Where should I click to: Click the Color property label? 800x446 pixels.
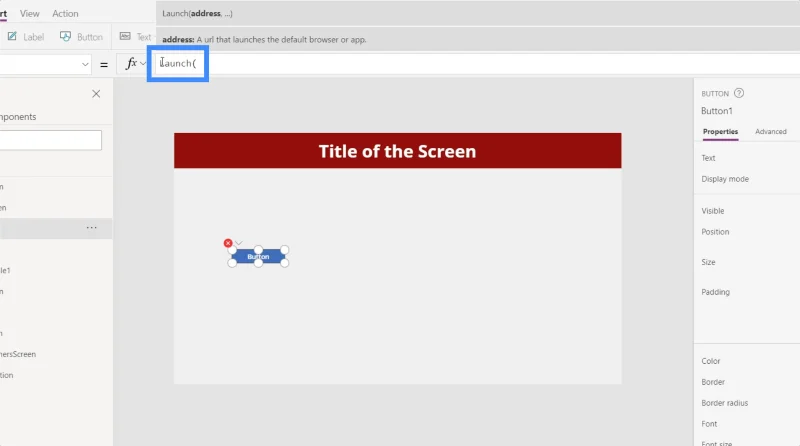710,361
